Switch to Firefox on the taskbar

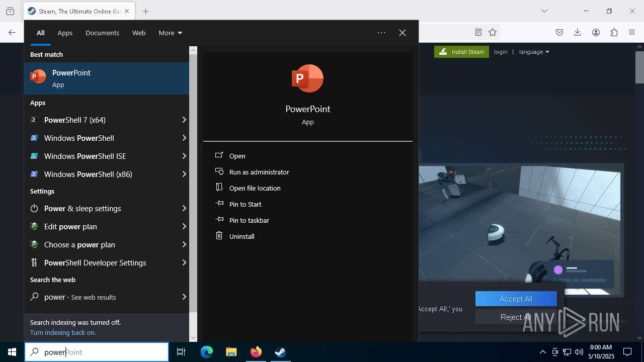pyautogui.click(x=256, y=352)
